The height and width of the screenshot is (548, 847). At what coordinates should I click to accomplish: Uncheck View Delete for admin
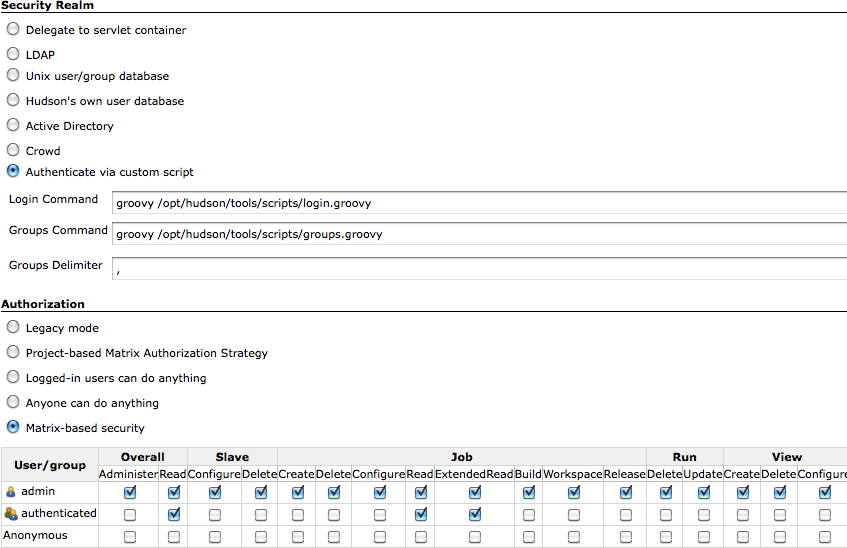pos(780,492)
